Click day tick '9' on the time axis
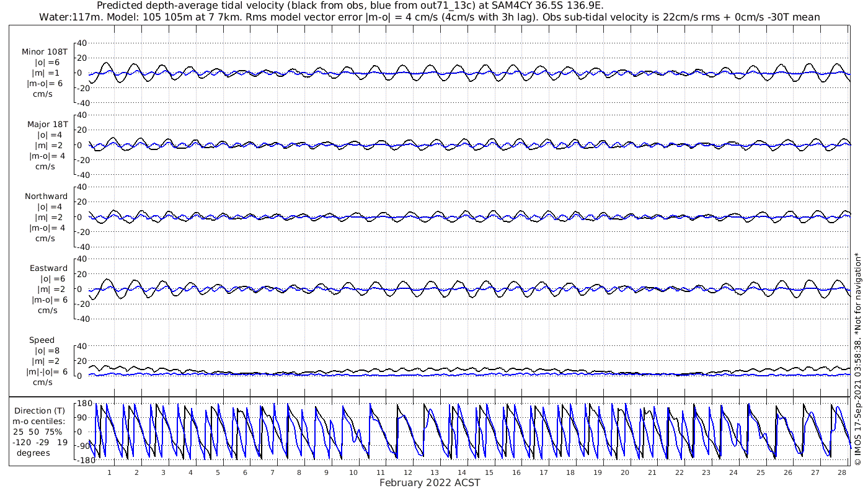 point(326,472)
